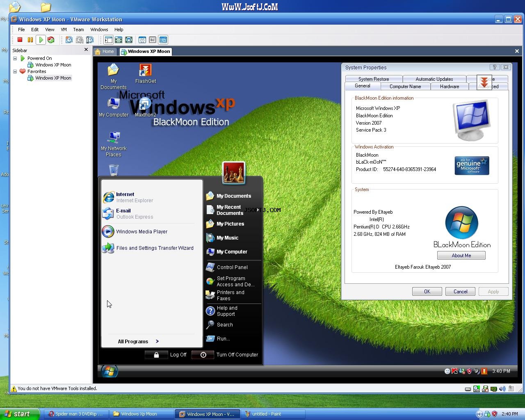The height and width of the screenshot is (420, 525).
Task: Open My Music from the Start menu
Action: [x=233, y=238]
